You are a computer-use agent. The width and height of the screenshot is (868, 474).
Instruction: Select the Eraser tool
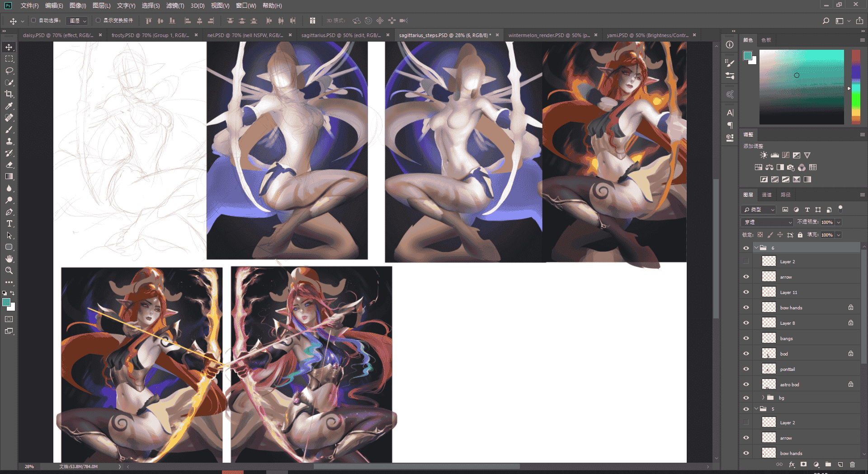point(9,165)
